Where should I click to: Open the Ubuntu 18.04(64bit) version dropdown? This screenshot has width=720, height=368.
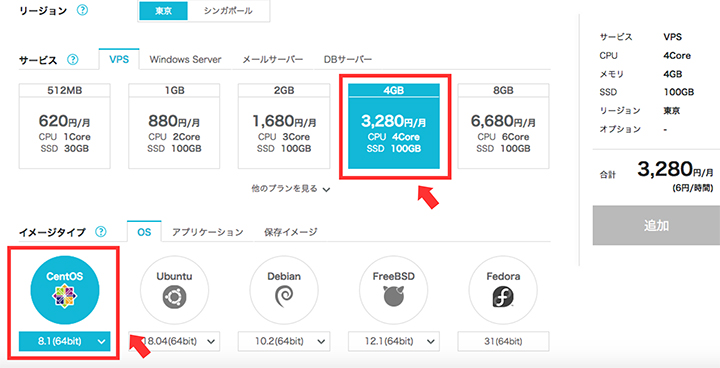[x=174, y=341]
